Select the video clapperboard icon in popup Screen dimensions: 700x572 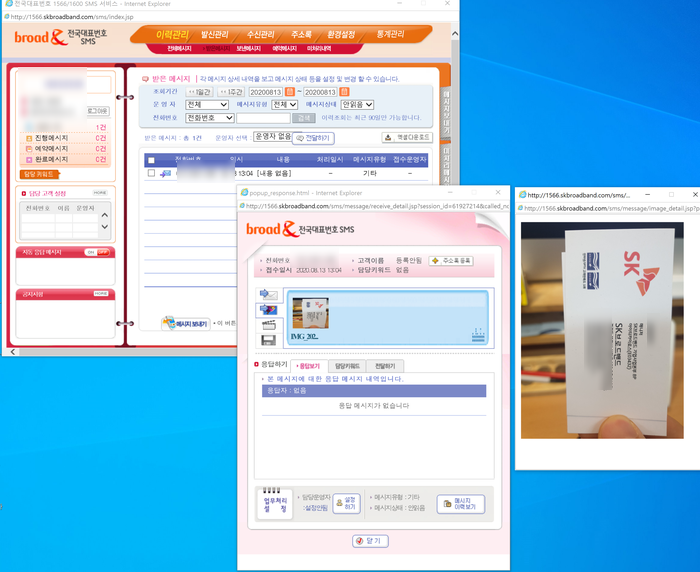pos(268,325)
